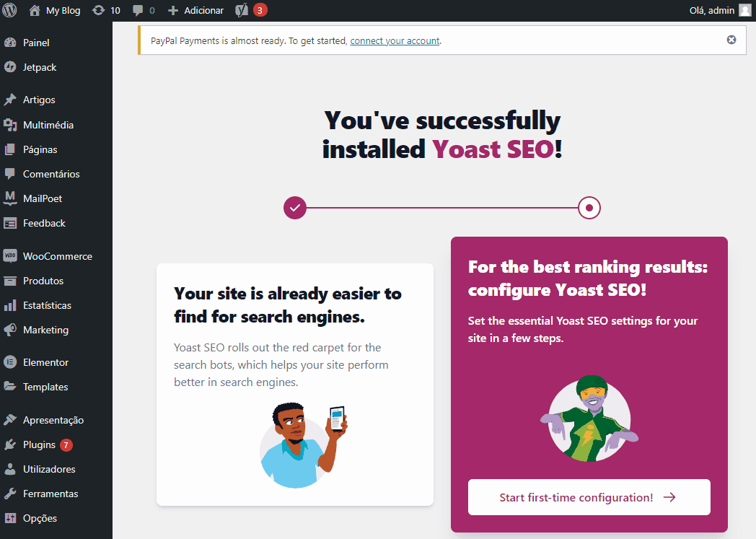Click Olá, admin account text
756x539 pixels.
point(712,11)
